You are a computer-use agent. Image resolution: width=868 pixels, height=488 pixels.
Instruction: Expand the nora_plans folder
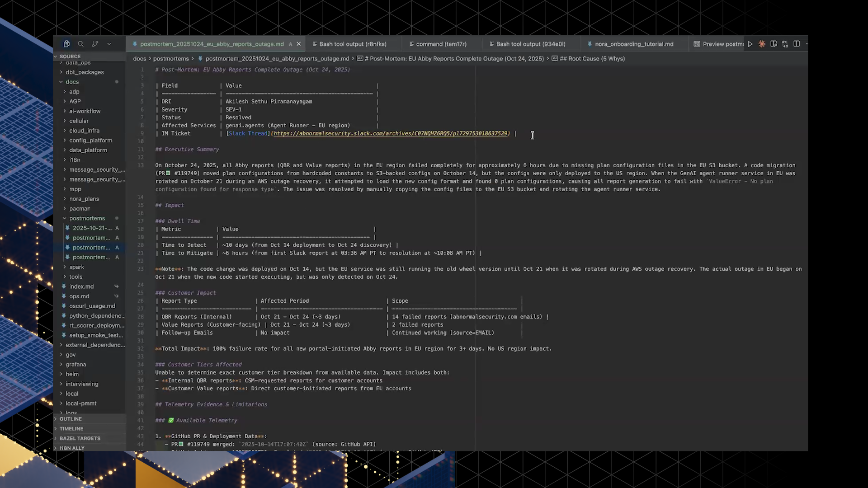point(84,199)
